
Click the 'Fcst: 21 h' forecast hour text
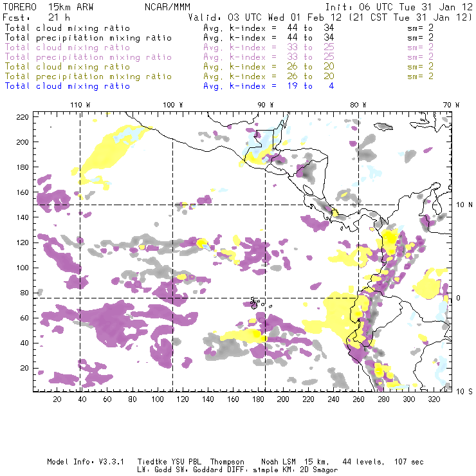coord(37,17)
